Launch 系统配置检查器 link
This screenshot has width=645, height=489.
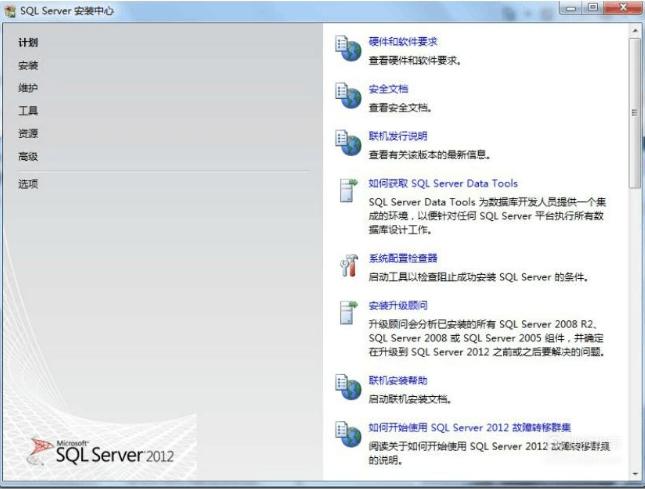coord(403,258)
